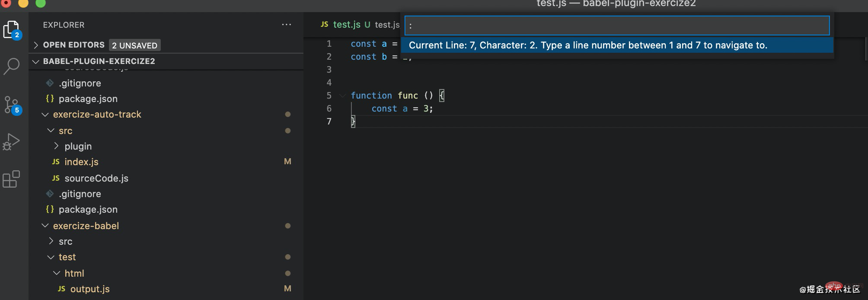Collapse the exercize-auto-track folder
The image size is (868, 300).
[x=45, y=115]
